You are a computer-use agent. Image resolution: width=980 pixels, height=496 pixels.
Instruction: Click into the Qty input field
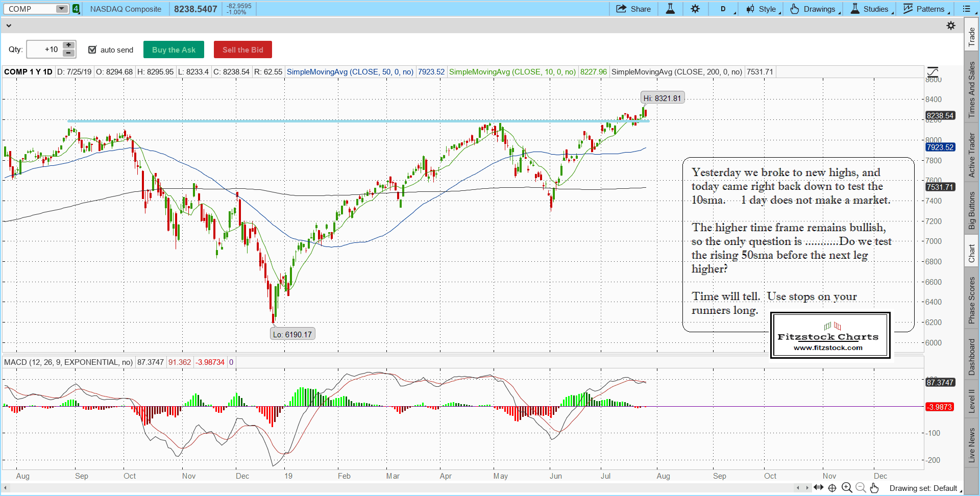pyautogui.click(x=44, y=49)
